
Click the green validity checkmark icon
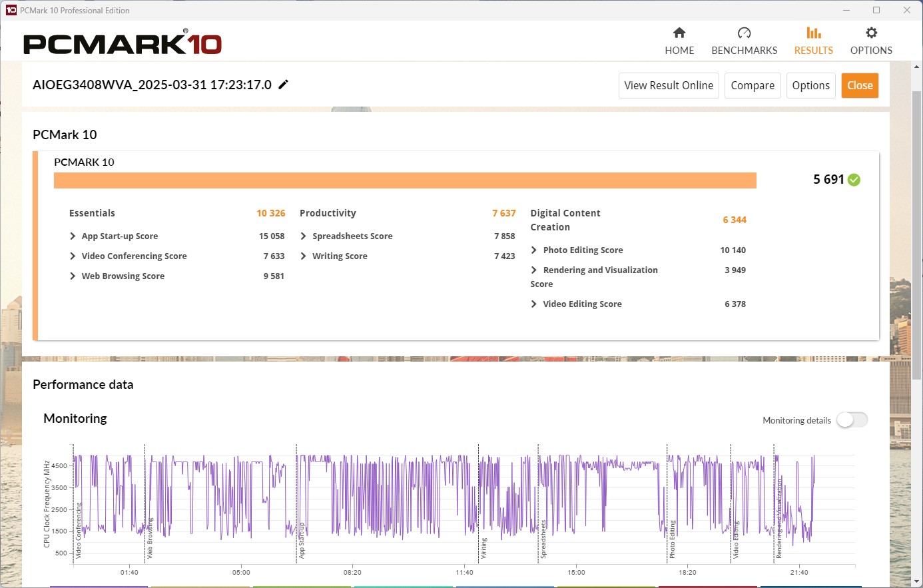click(x=854, y=180)
